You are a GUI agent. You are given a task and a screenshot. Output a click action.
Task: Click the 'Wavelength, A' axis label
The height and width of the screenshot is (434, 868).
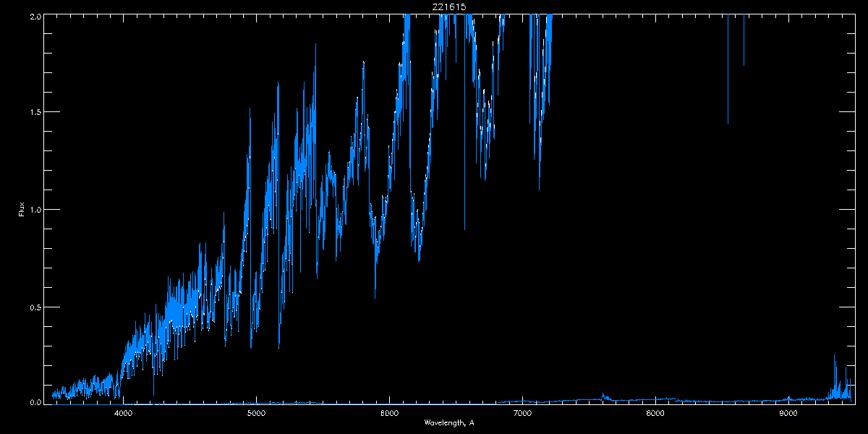[449, 423]
